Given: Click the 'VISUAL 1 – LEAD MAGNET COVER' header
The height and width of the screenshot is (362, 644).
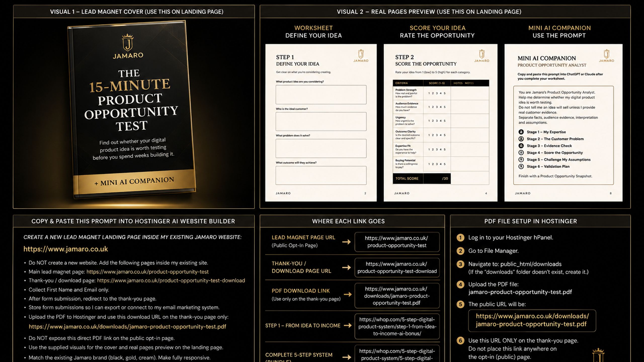Looking at the screenshot, I should (137, 12).
